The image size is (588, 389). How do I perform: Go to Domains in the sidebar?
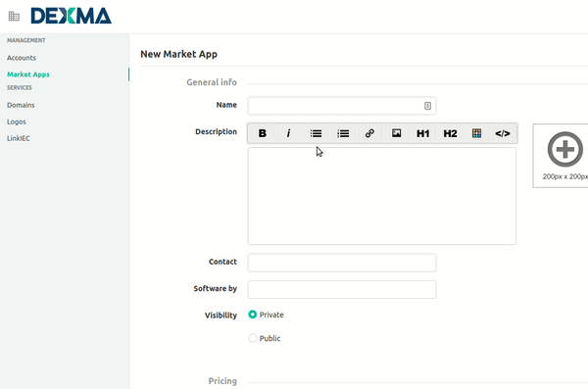coord(21,105)
